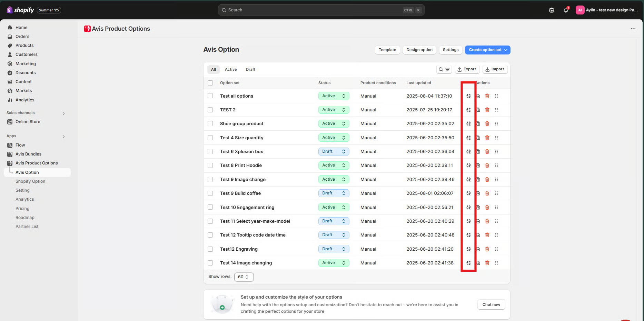Click the Design option button
644x321 pixels.
pos(419,50)
